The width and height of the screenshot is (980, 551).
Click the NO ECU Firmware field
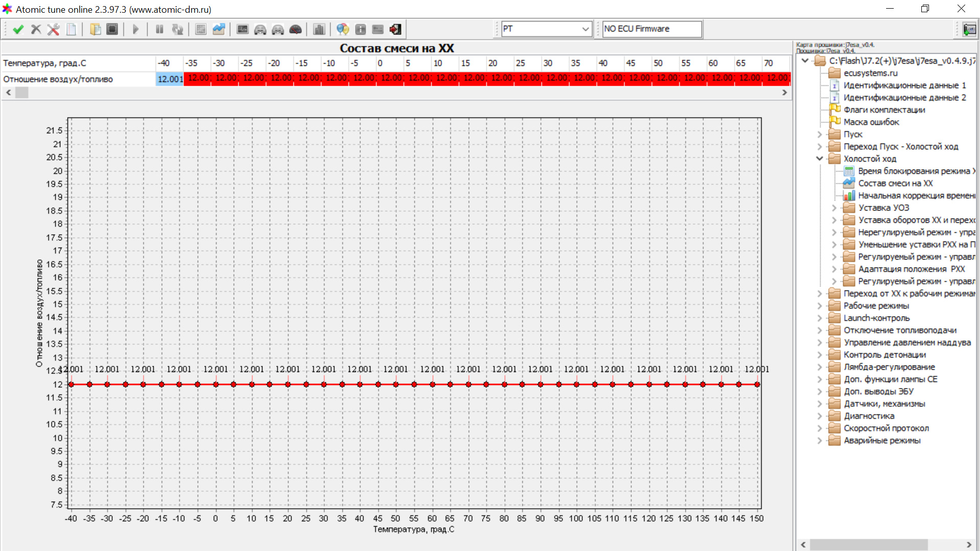pos(652,29)
